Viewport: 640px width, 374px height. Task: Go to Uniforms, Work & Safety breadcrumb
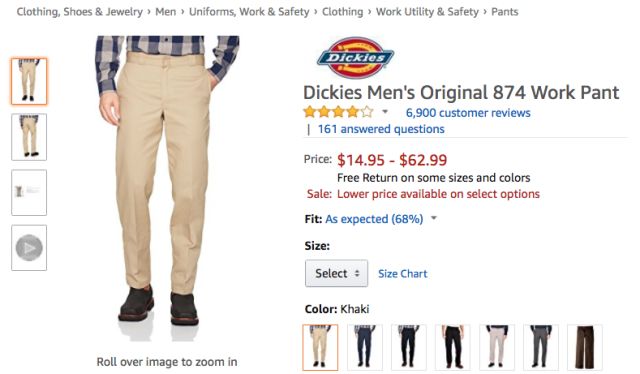(x=249, y=12)
